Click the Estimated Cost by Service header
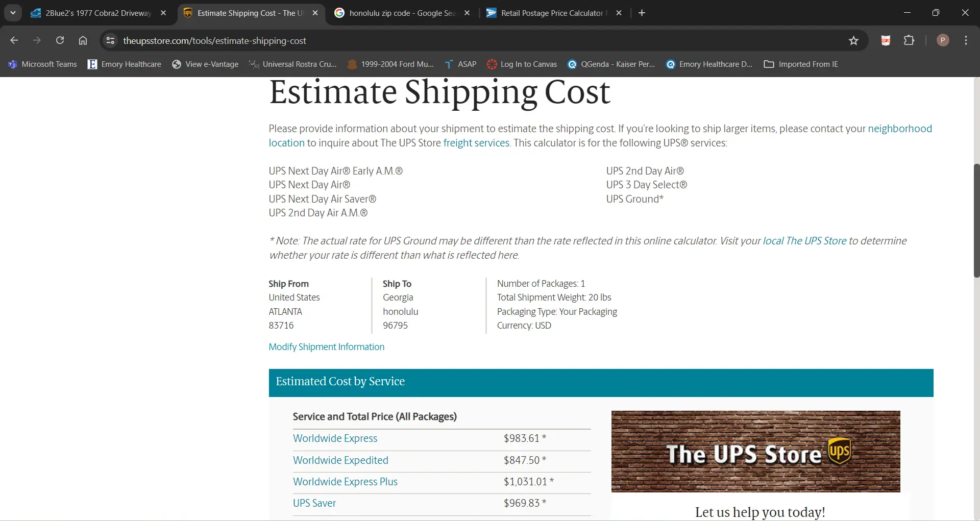Viewport: 980px width, 521px height. (601, 383)
